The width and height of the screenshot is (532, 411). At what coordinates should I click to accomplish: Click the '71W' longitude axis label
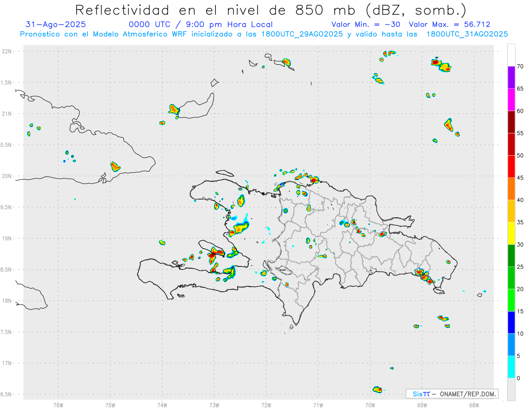(318, 405)
